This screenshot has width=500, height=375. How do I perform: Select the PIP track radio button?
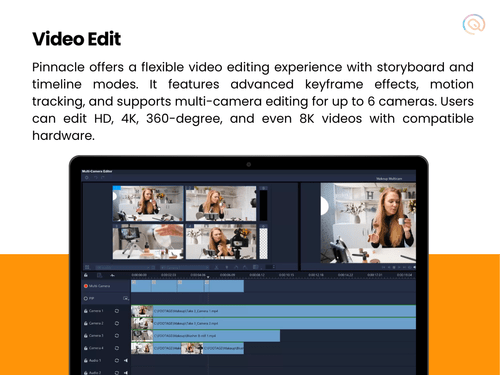click(86, 298)
